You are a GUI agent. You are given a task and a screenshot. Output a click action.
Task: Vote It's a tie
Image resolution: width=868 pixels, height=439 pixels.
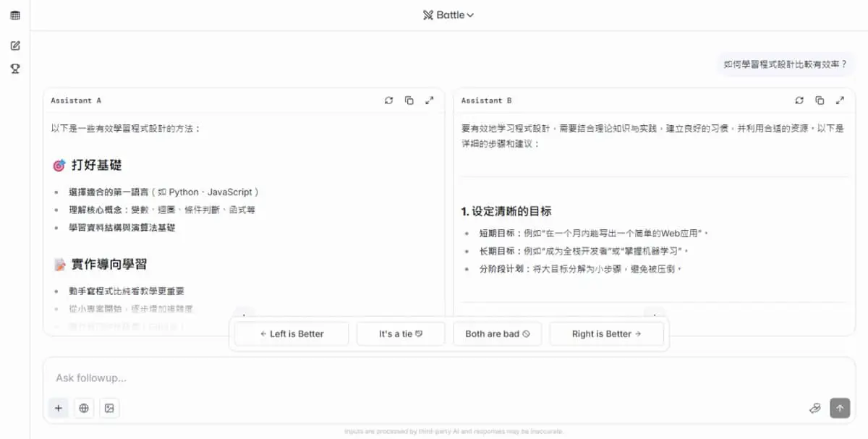click(x=401, y=334)
